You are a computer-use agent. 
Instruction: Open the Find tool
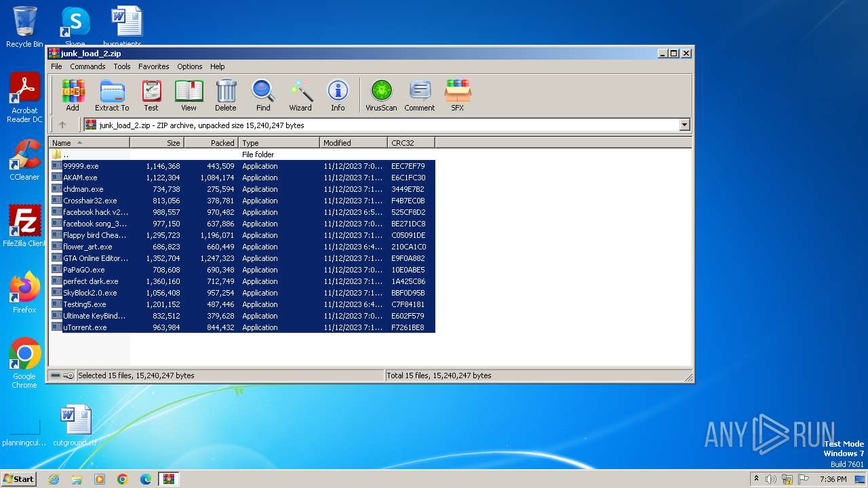click(263, 96)
